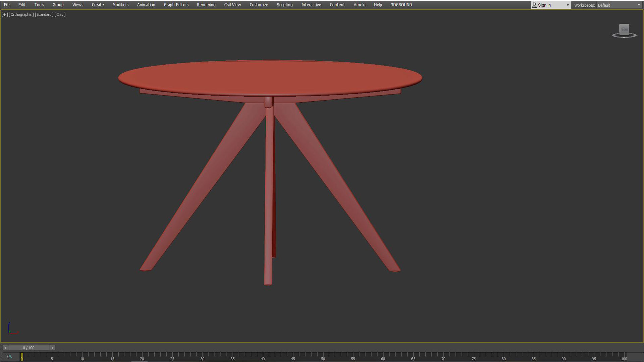644x362 pixels.
Task: Open the Views menu
Action: pyautogui.click(x=78, y=5)
